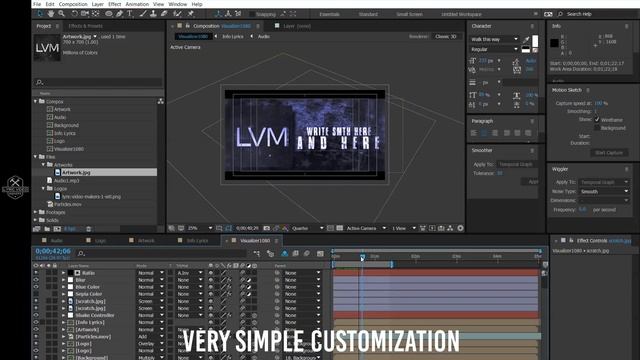Image resolution: width=640 pixels, height=360 pixels.
Task: Click the Info Lyrics breadcrumb in viewer
Action: click(233, 36)
